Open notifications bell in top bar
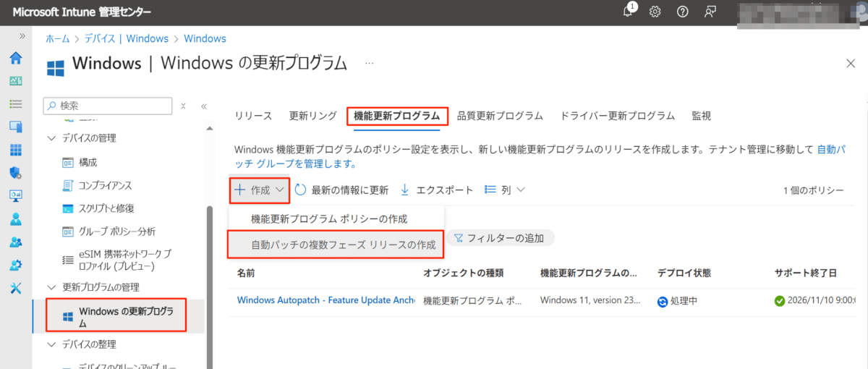Image resolution: width=868 pixels, height=369 pixels. [628, 12]
